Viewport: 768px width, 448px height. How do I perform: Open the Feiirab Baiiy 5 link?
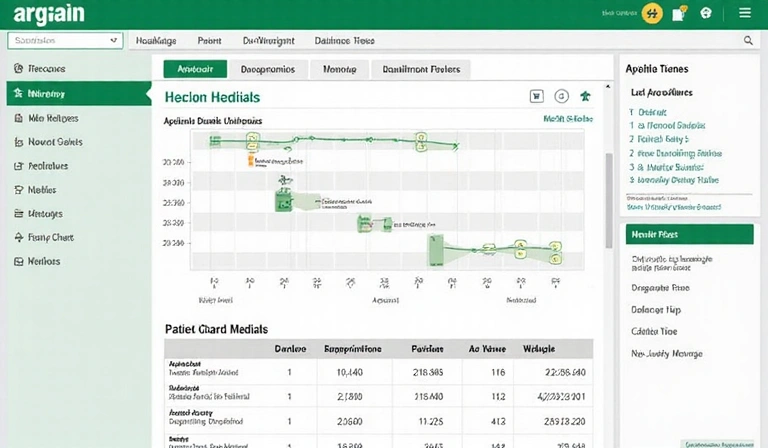[x=663, y=139]
